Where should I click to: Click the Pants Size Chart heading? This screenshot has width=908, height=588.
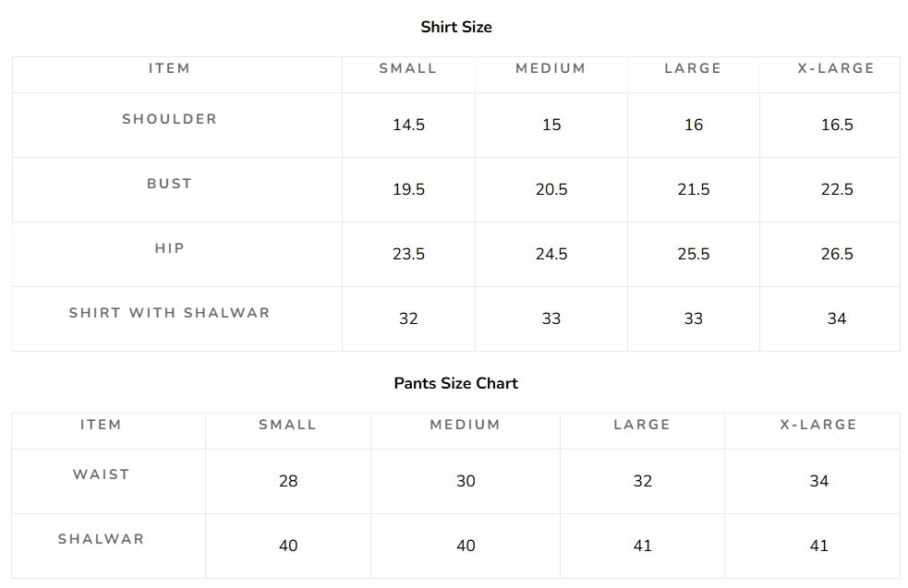point(455,383)
